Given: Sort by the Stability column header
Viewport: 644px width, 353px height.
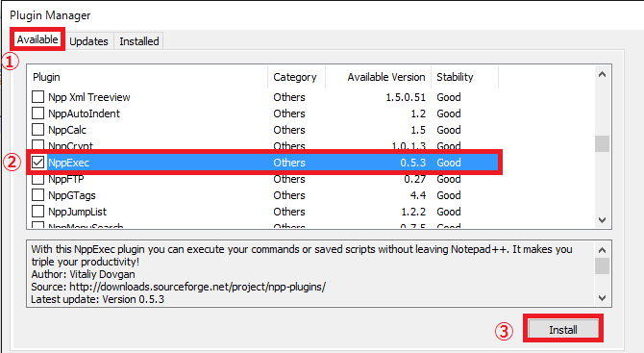Looking at the screenshot, I should point(465,77).
